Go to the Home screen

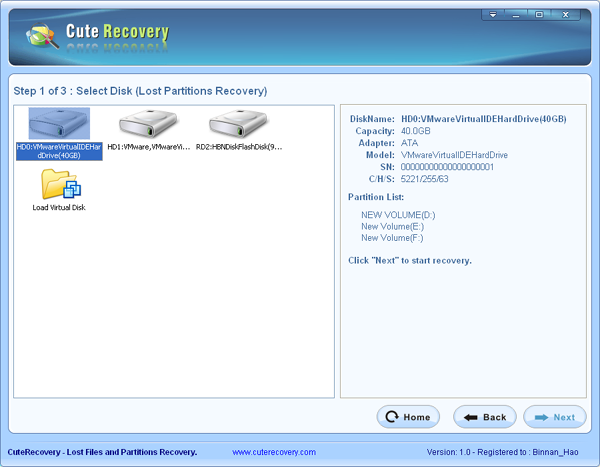click(408, 417)
